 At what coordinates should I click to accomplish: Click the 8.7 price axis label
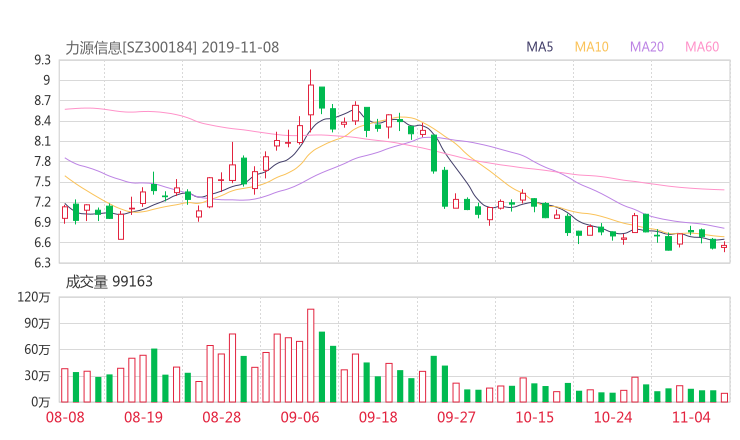point(42,101)
